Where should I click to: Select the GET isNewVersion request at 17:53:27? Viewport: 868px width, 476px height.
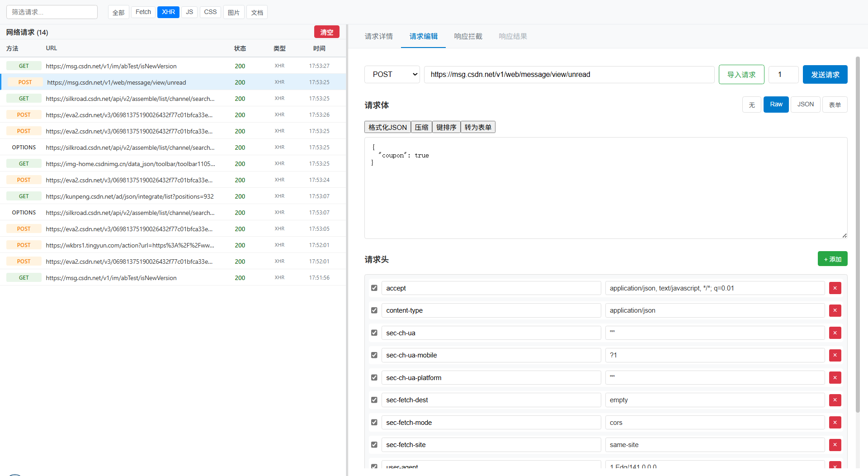click(173, 66)
